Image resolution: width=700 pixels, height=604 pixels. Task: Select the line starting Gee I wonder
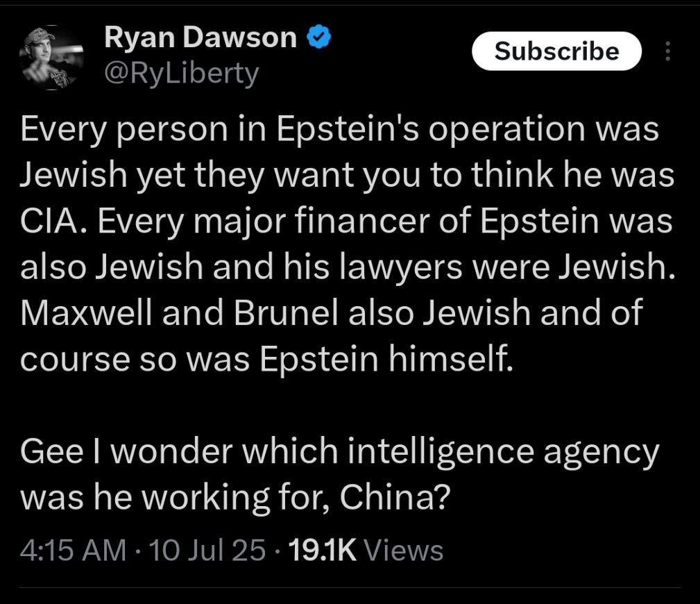click(340, 453)
